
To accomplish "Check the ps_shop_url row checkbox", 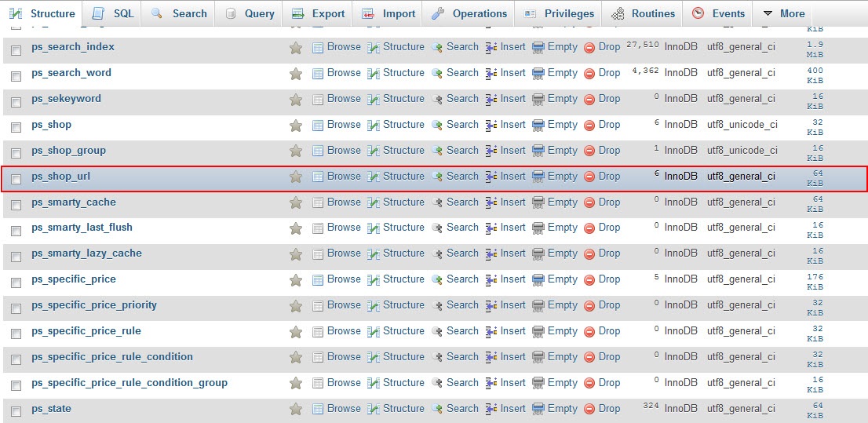I will pyautogui.click(x=16, y=180).
